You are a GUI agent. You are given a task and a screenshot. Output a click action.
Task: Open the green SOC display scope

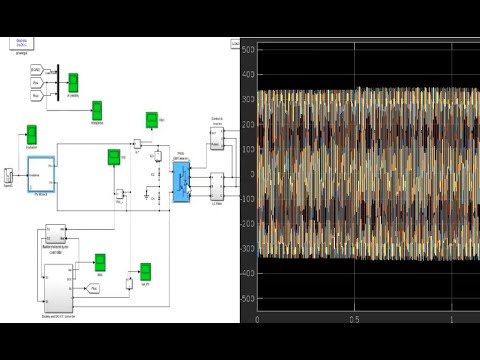pos(100,263)
